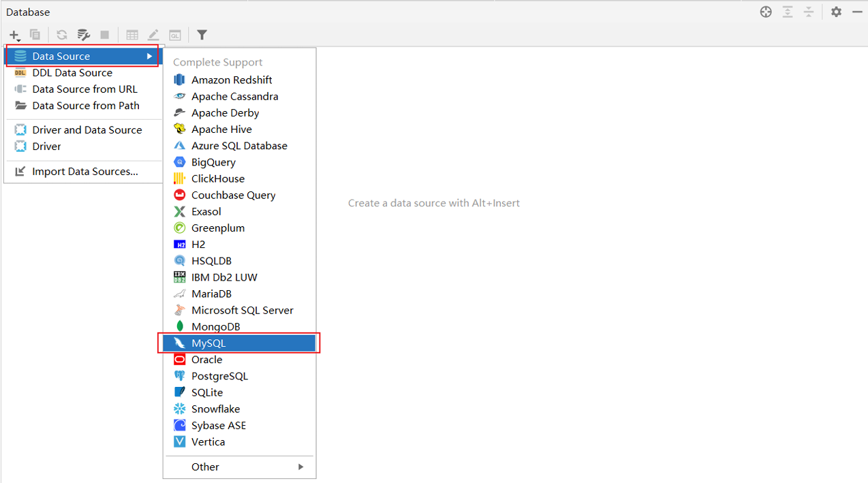Choose Azure SQL Database
The height and width of the screenshot is (483, 868).
click(x=239, y=146)
